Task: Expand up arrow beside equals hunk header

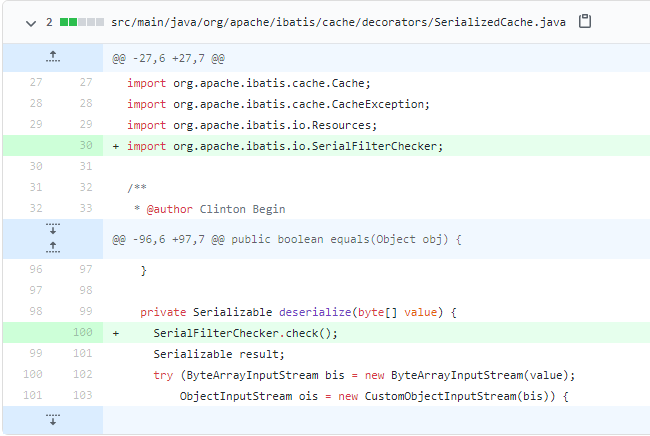Action: [52, 246]
